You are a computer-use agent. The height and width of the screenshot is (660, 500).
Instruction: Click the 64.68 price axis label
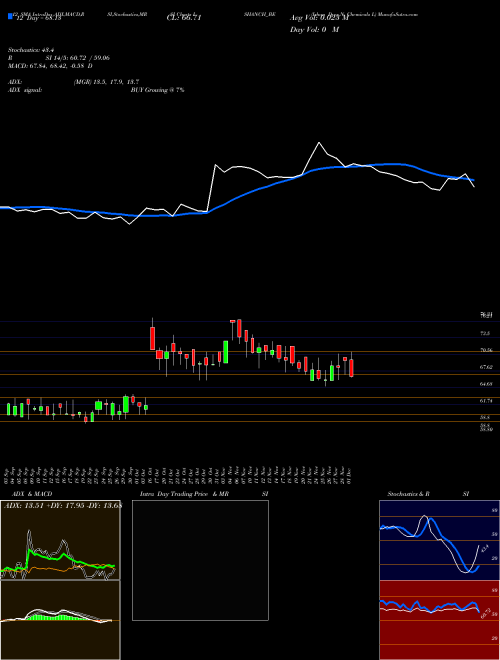point(486,384)
